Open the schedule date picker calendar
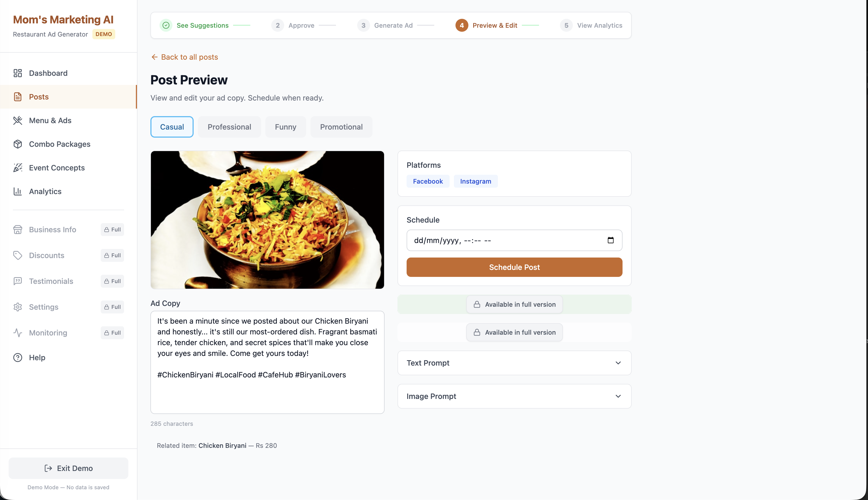The image size is (868, 500). [611, 240]
